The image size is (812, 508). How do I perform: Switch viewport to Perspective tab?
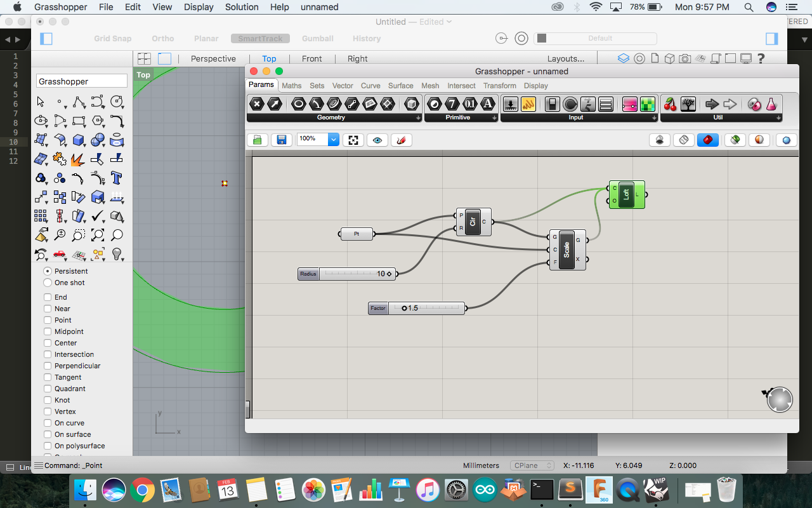[213, 58]
